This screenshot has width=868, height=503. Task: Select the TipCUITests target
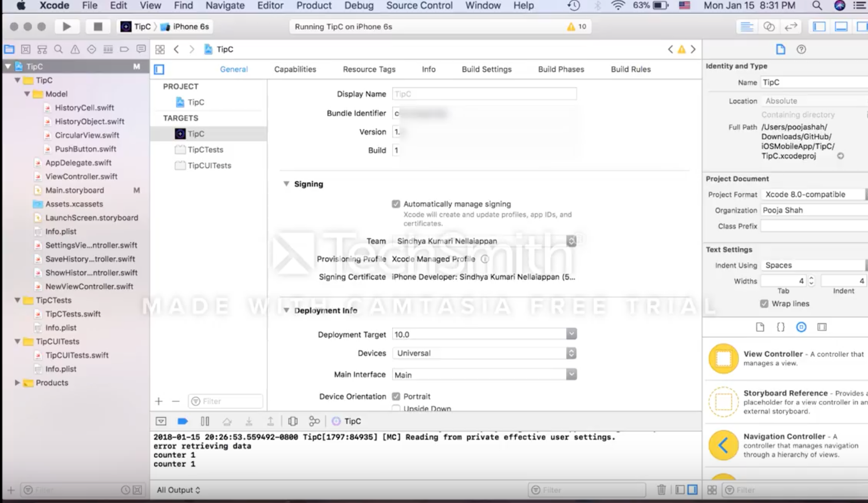coord(208,166)
